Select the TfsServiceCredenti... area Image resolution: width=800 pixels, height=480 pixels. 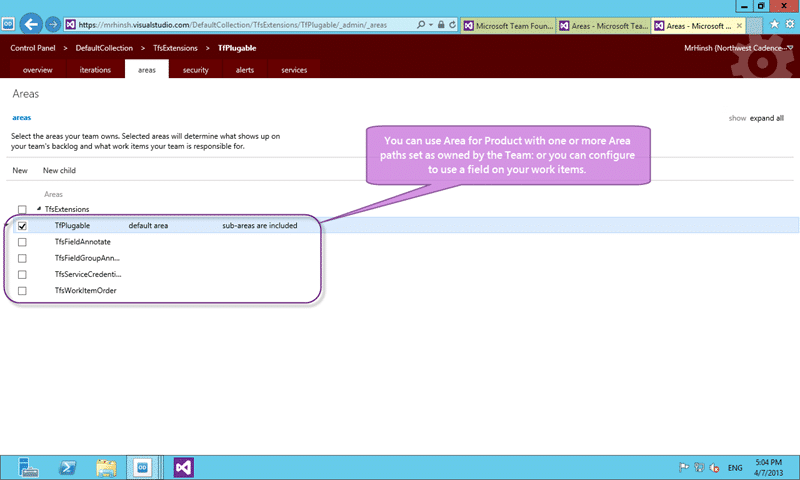[88, 274]
